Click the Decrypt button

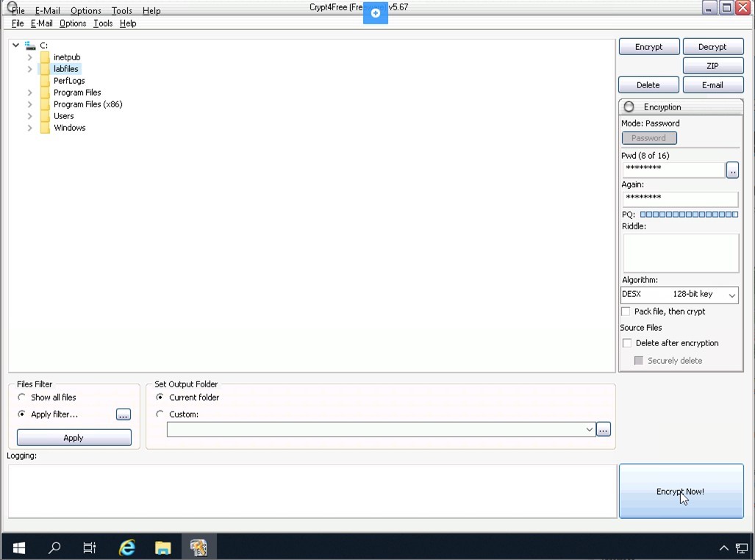[712, 47]
